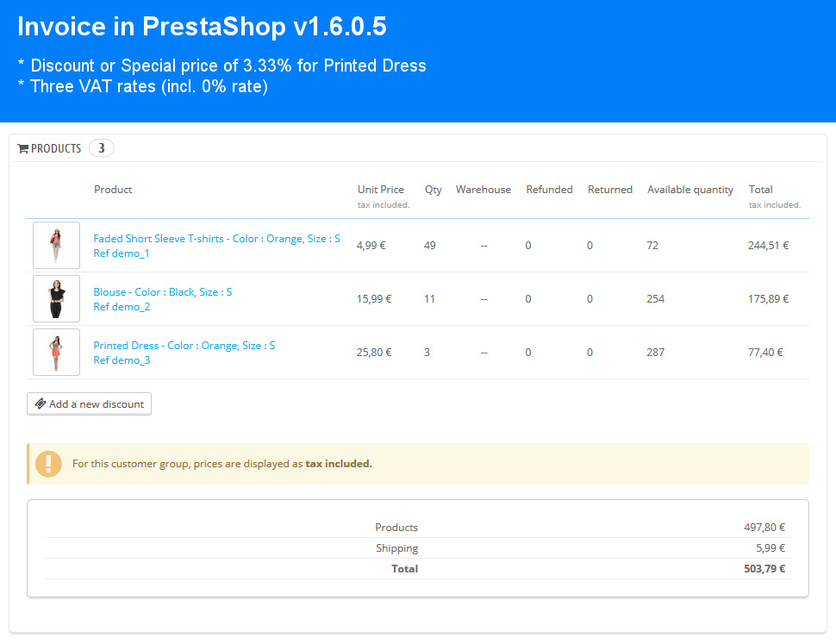
Task: Click the Three VAT rates banner line
Action: pyautogui.click(x=143, y=86)
